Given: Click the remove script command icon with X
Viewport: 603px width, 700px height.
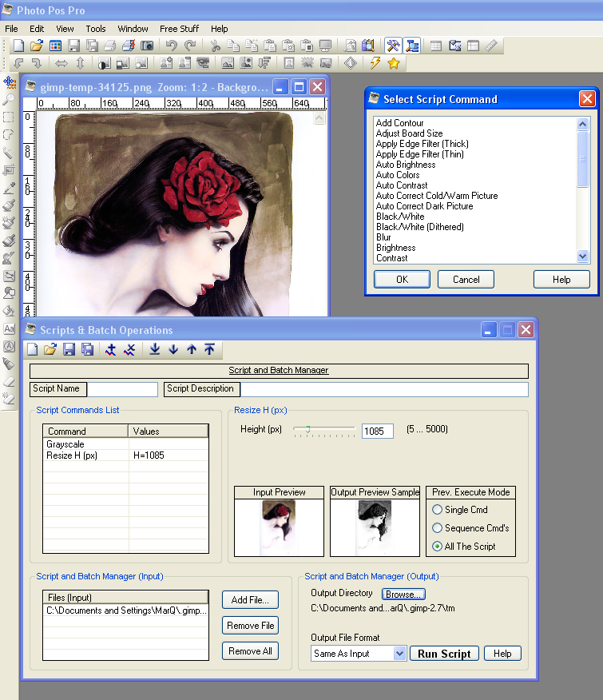Looking at the screenshot, I should coord(129,349).
